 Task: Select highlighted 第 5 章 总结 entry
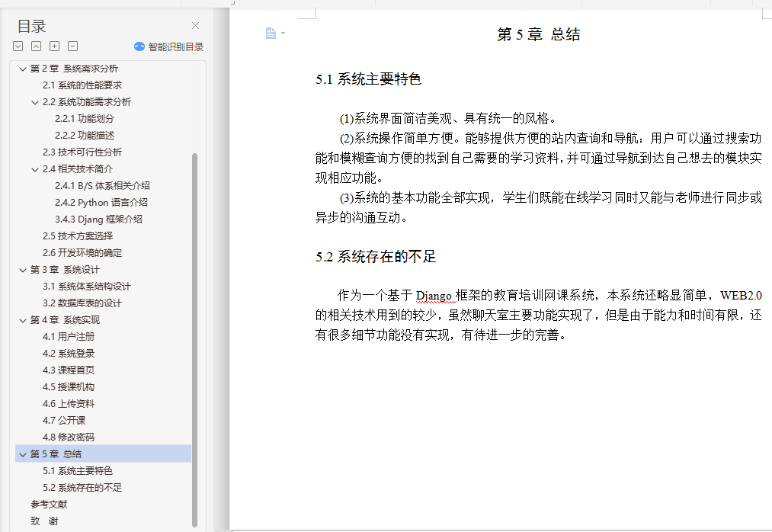click(x=103, y=453)
